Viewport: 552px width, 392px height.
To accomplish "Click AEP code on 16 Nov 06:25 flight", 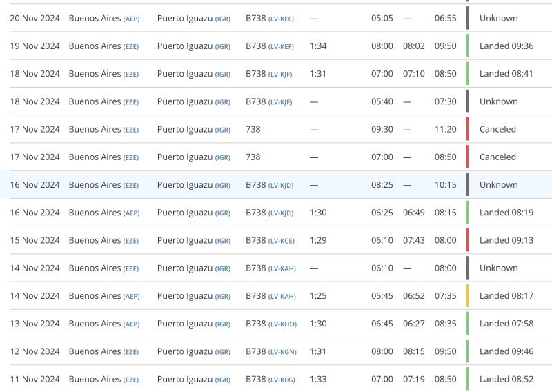I will 131,213.
